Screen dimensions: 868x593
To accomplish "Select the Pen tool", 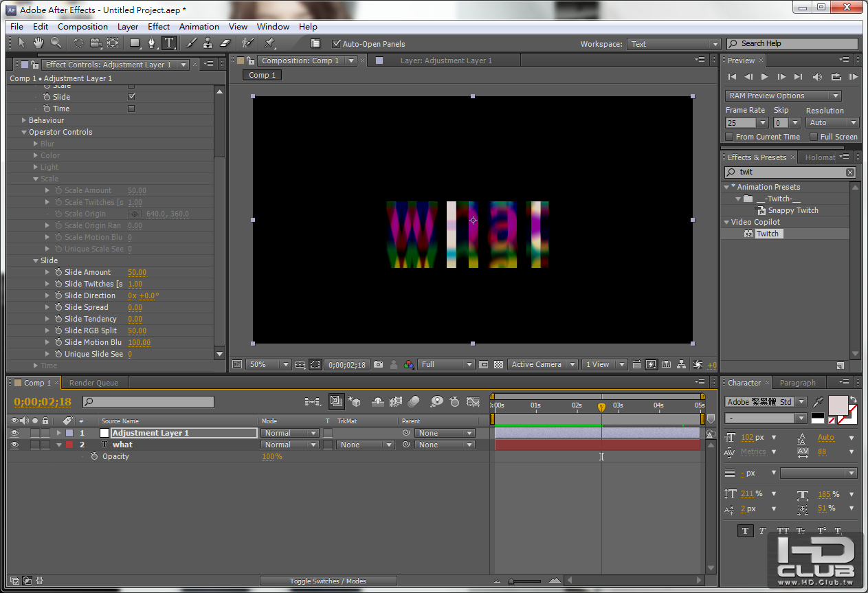I will pos(152,43).
